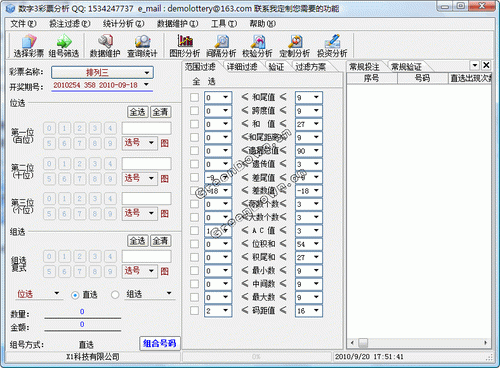
Task: Open the 帮助 menu
Action: coord(263,24)
